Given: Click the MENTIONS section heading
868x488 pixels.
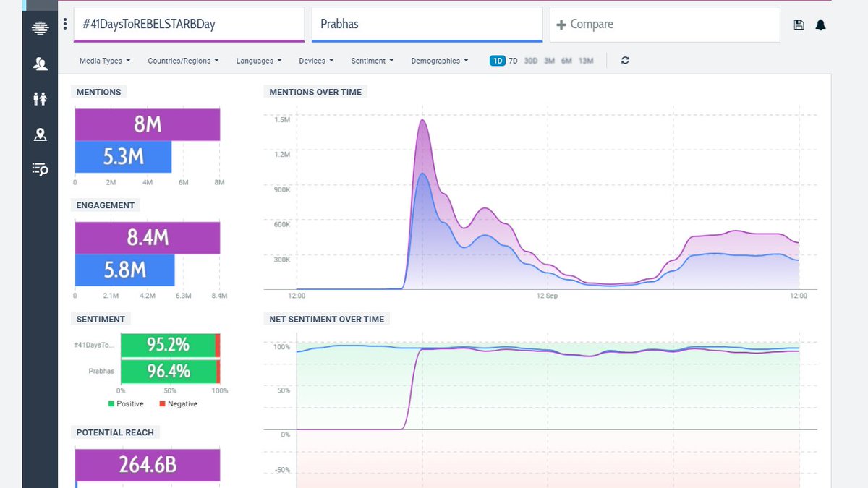Looking at the screenshot, I should 98,92.
